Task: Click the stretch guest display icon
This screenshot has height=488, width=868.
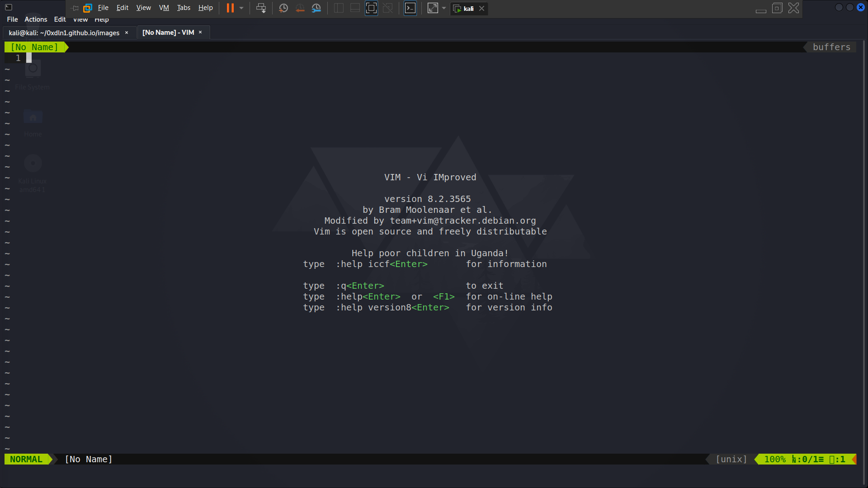Action: (433, 8)
